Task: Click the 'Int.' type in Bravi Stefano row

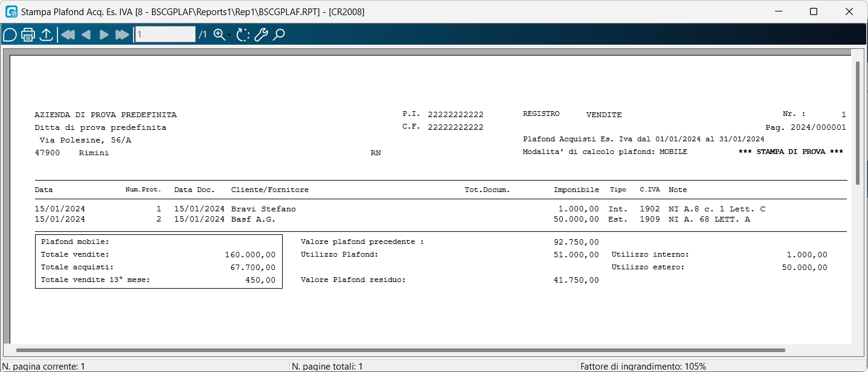Action: click(617, 209)
